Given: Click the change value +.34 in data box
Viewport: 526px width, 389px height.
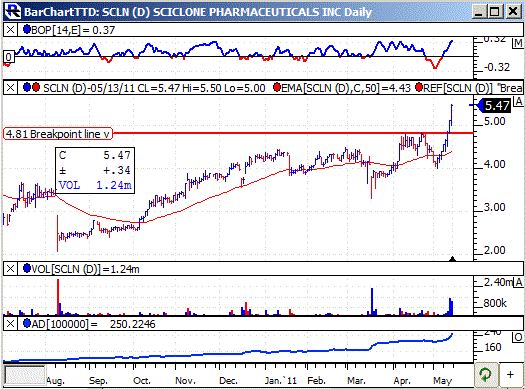Looking at the screenshot, I should pos(117,170).
